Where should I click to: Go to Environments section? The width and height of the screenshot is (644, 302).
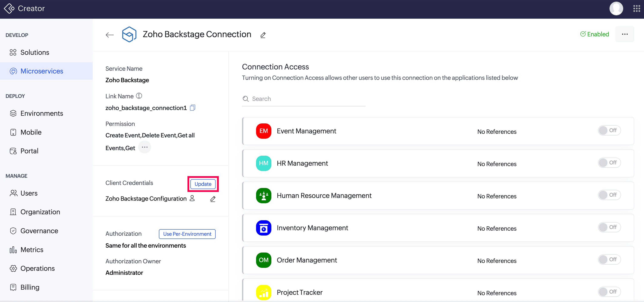(x=42, y=113)
